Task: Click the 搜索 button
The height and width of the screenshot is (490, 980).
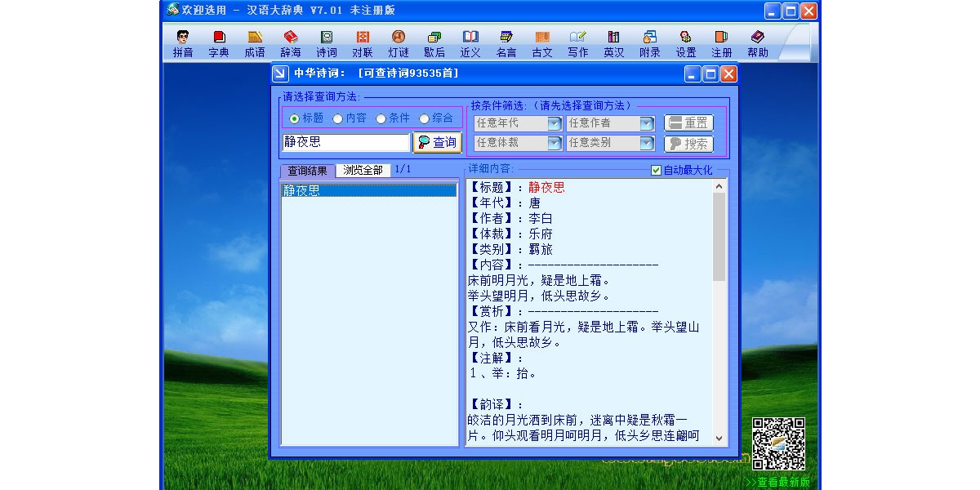Action: [688, 144]
